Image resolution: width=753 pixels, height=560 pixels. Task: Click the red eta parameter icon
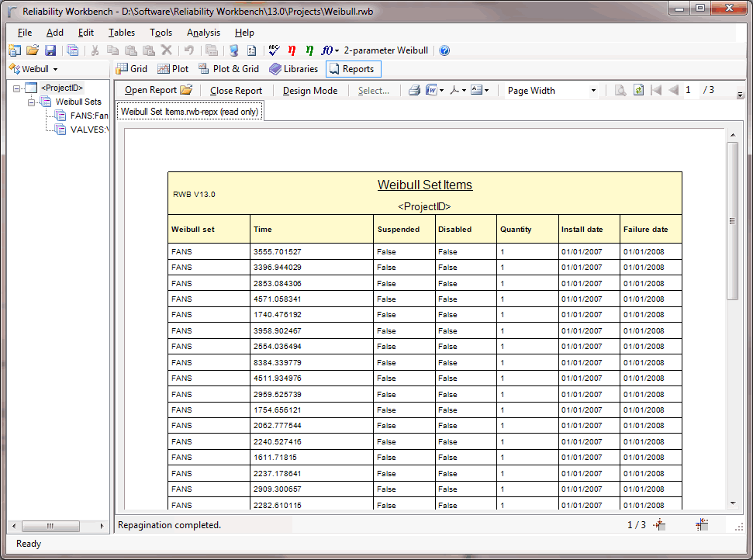[292, 50]
